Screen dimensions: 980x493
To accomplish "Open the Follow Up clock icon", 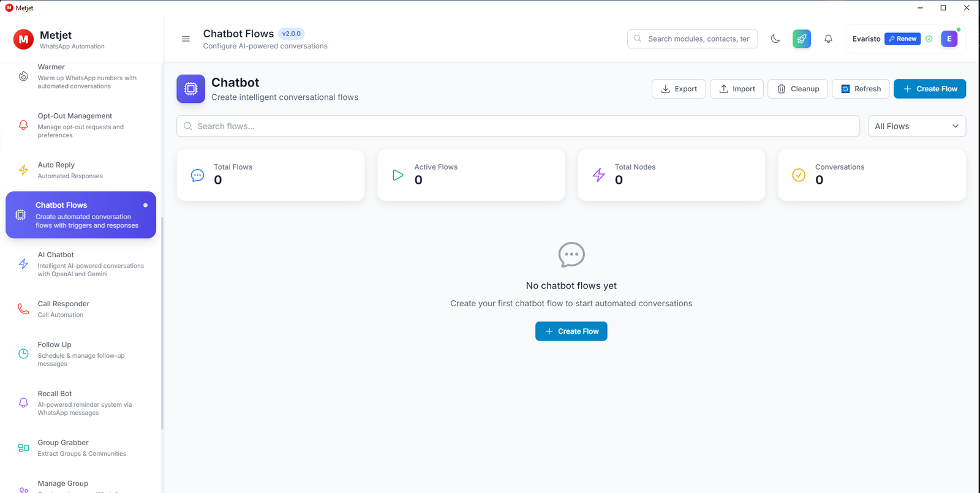I will click(x=23, y=353).
